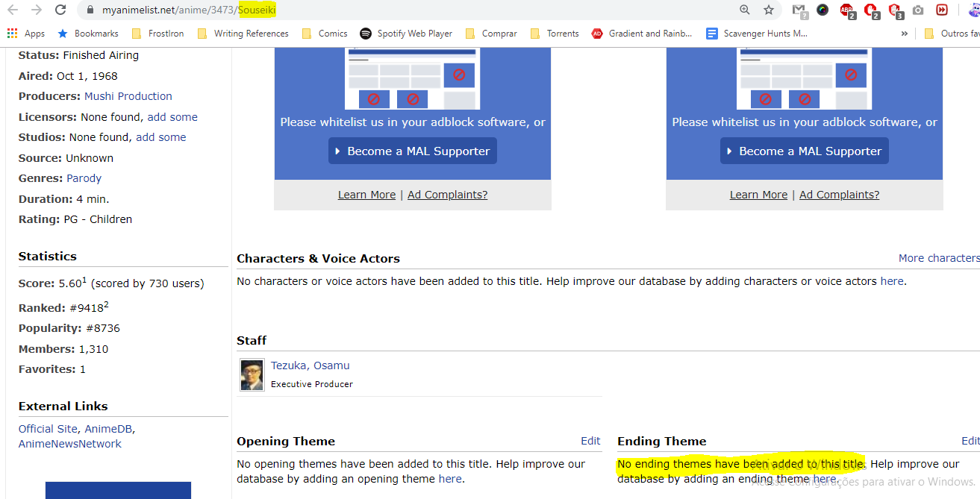The height and width of the screenshot is (499, 980).
Task: Open the Gradient and Rainbow bookmark
Action: tap(642, 34)
